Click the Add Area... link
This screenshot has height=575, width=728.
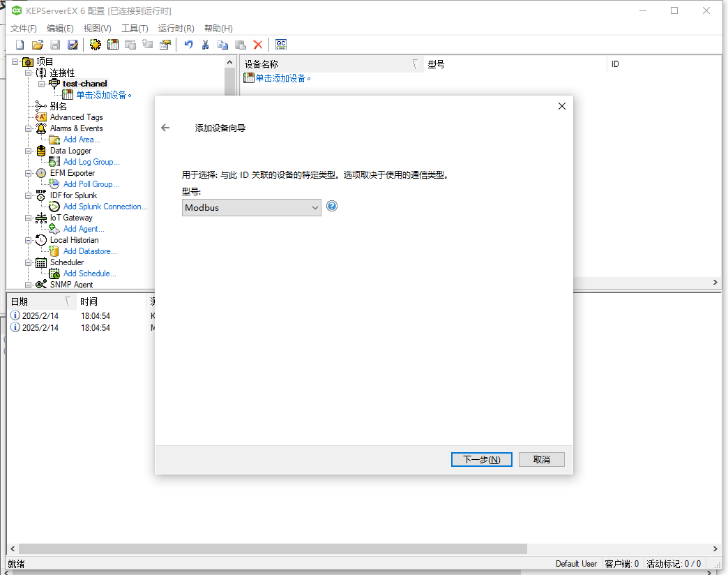82,140
